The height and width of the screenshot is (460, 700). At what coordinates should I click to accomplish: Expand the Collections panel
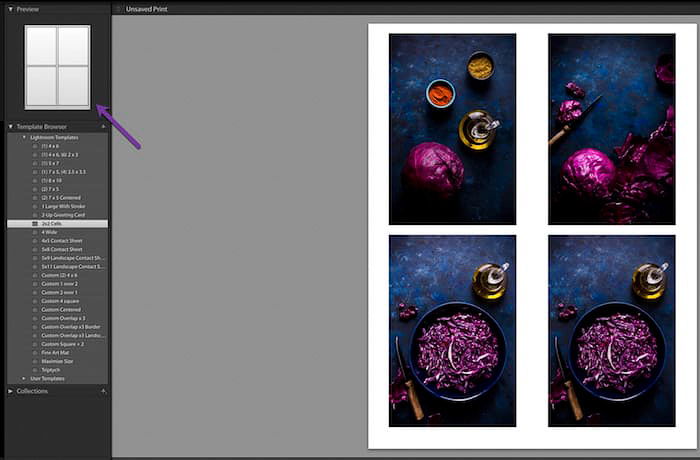(x=10, y=391)
